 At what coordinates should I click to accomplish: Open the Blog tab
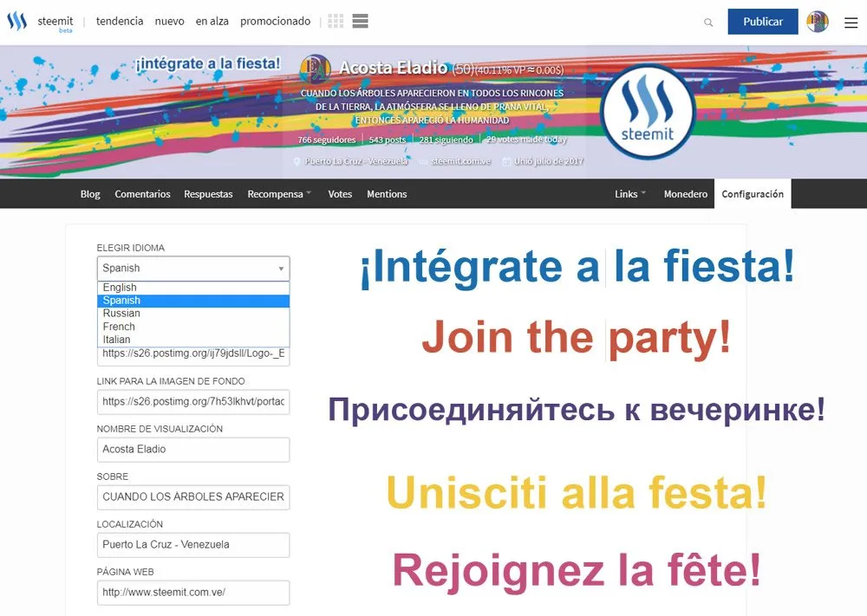point(90,194)
